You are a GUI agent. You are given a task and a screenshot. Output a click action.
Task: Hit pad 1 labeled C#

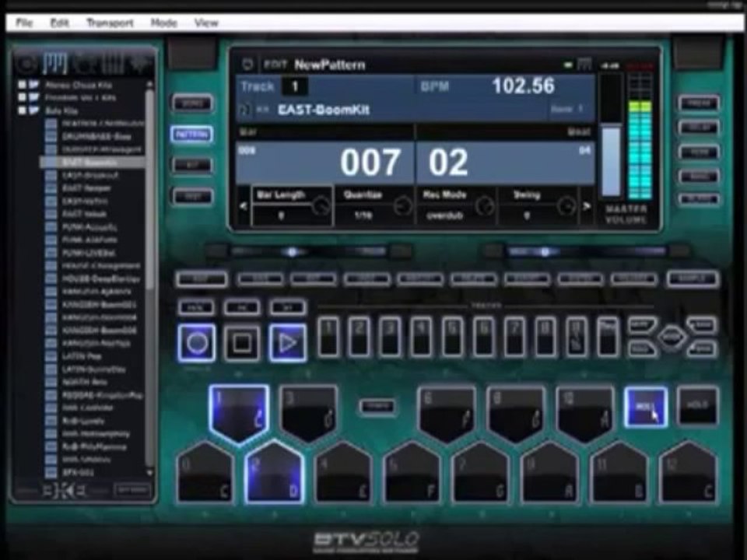239,413
